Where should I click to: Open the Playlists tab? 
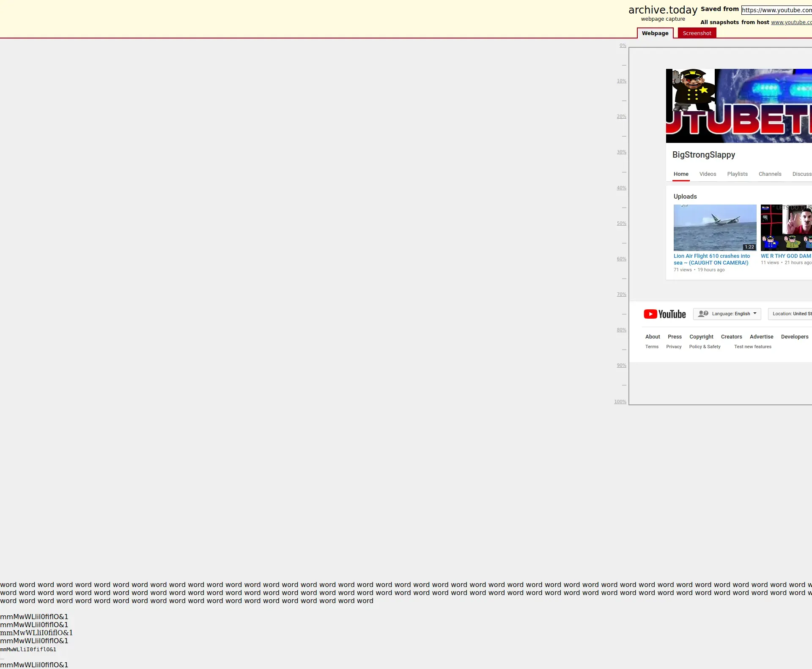(737, 174)
